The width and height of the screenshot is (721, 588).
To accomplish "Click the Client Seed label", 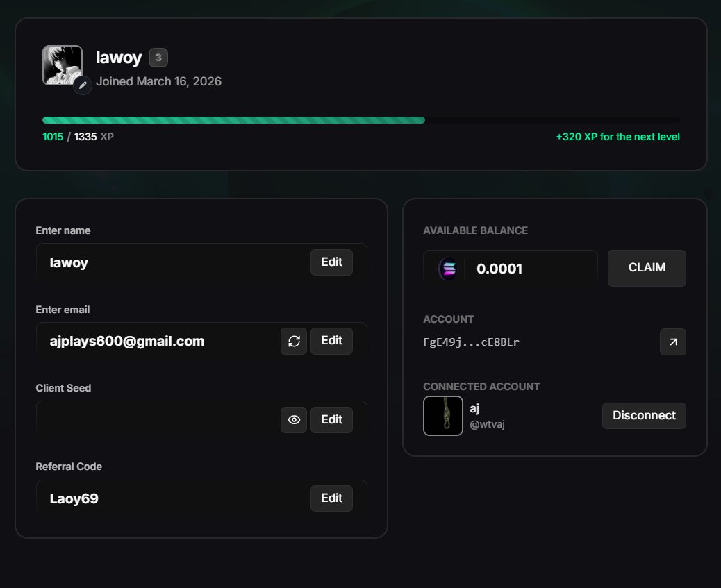I will point(63,388).
